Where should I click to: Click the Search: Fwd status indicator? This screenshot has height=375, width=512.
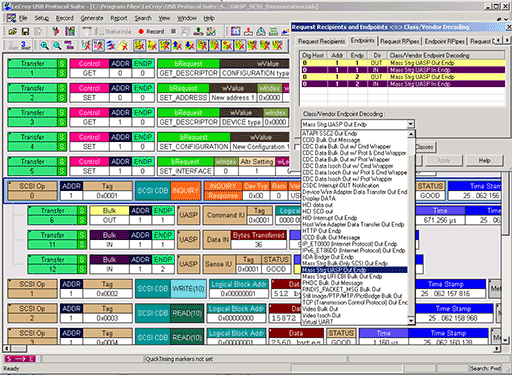[486, 368]
